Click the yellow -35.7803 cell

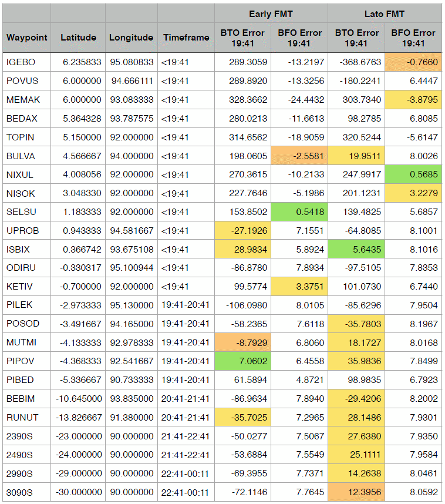(356, 324)
